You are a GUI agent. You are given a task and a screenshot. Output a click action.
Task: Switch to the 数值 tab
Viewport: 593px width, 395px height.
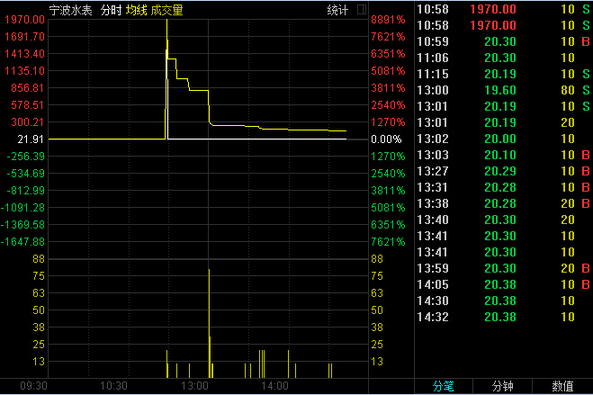tap(562, 386)
